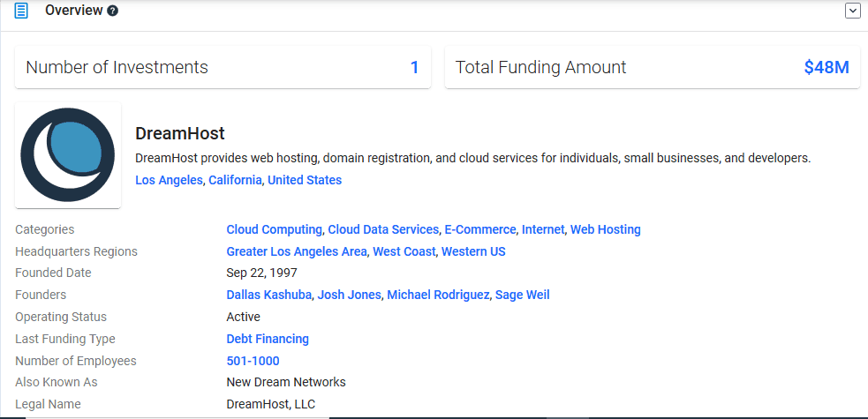The height and width of the screenshot is (419, 868).
Task: View founder Sage Weil's profile
Action: click(x=523, y=296)
